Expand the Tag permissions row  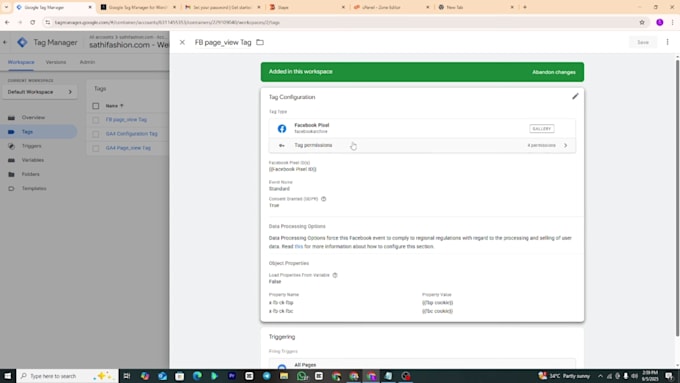(422, 145)
